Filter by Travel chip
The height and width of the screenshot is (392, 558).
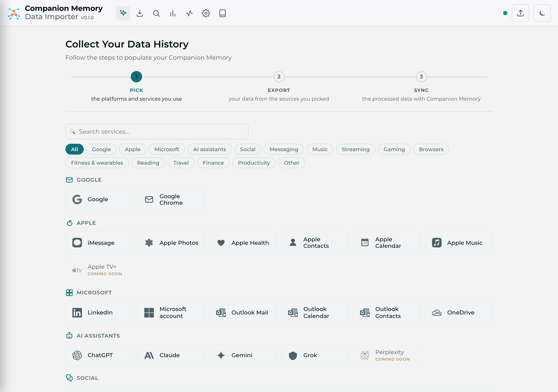click(181, 163)
